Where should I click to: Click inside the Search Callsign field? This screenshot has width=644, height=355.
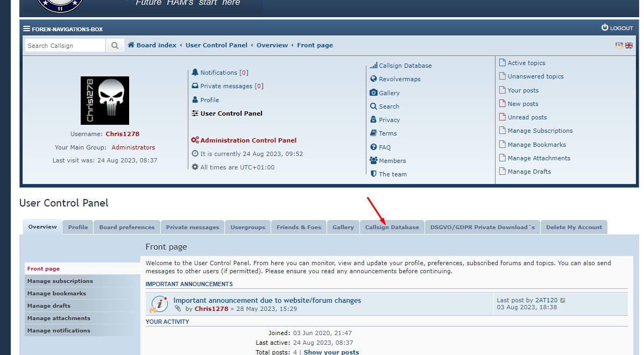65,46
